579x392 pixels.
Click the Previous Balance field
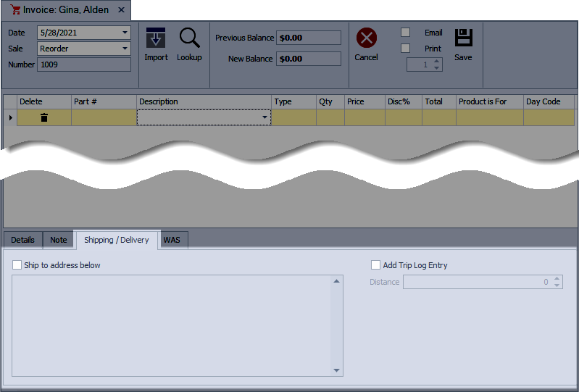click(x=309, y=38)
